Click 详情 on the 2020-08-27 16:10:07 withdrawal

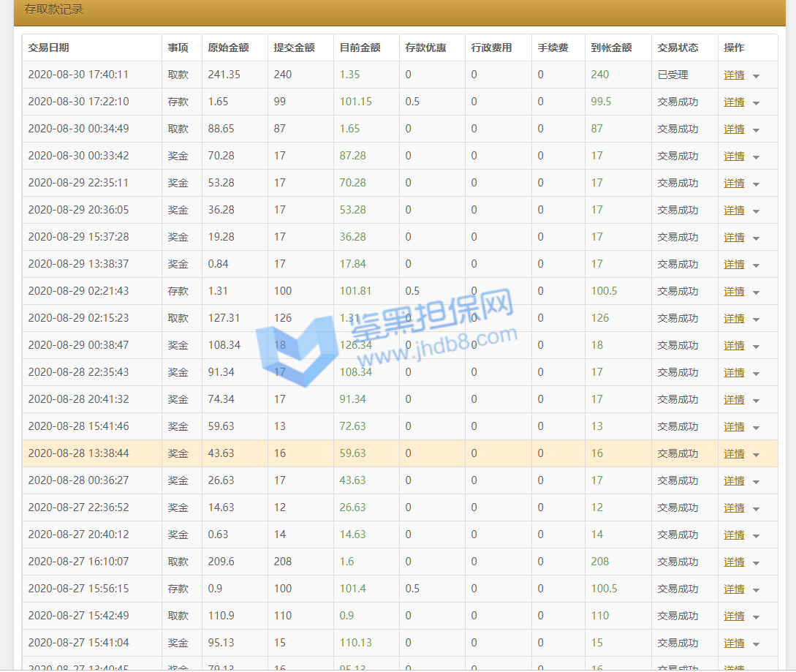click(734, 562)
